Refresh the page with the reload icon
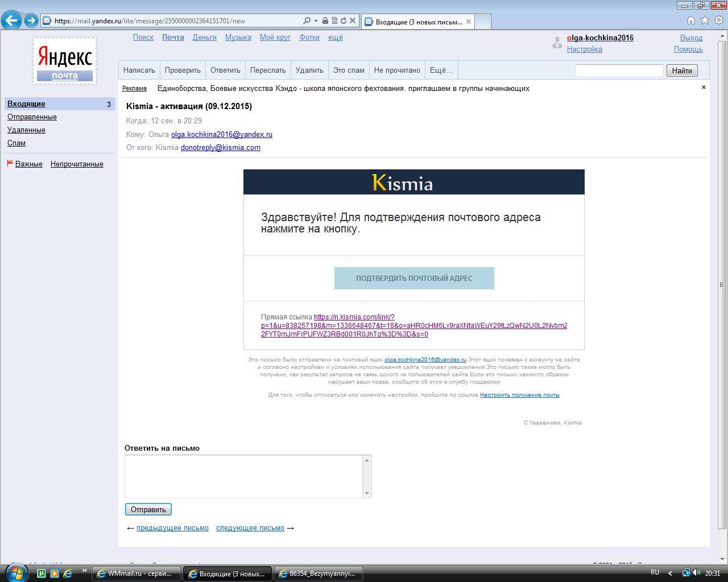This screenshot has height=582, width=728. (343, 20)
